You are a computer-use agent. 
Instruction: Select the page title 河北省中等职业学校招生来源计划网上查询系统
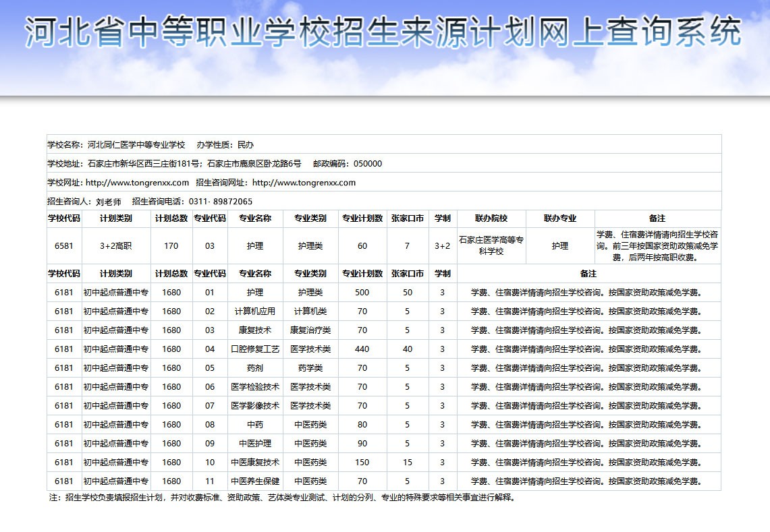tap(383, 32)
